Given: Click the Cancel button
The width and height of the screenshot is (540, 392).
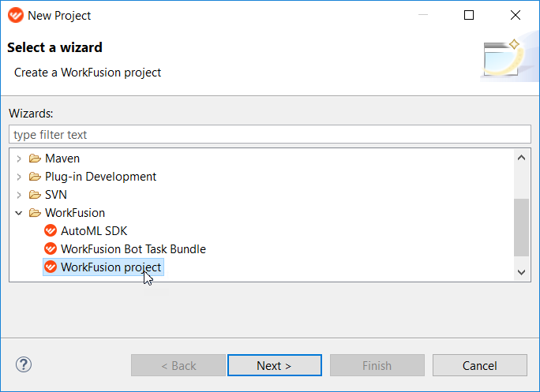Looking at the screenshot, I should (x=480, y=365).
